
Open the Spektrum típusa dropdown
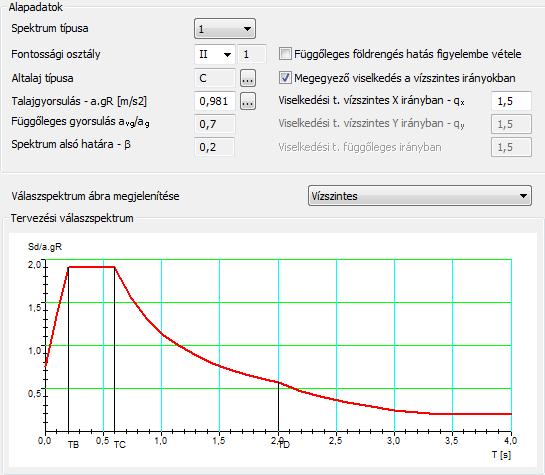point(225,28)
